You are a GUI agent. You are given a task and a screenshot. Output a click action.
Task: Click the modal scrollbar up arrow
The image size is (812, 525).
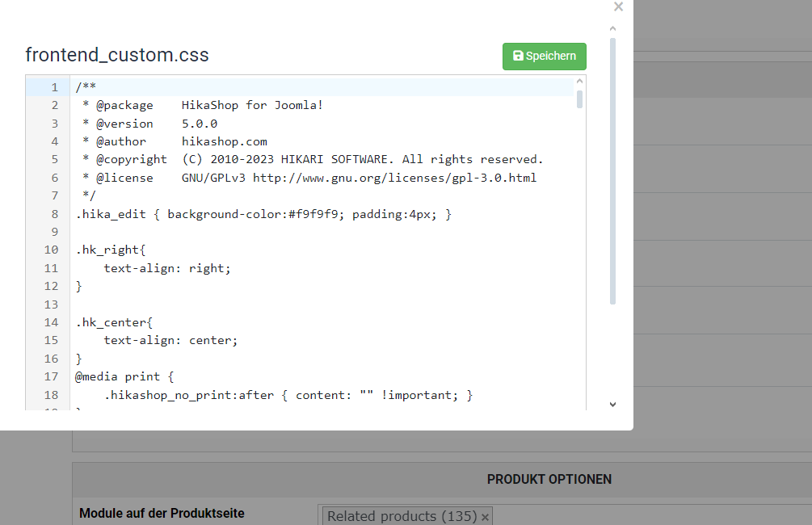pos(612,29)
